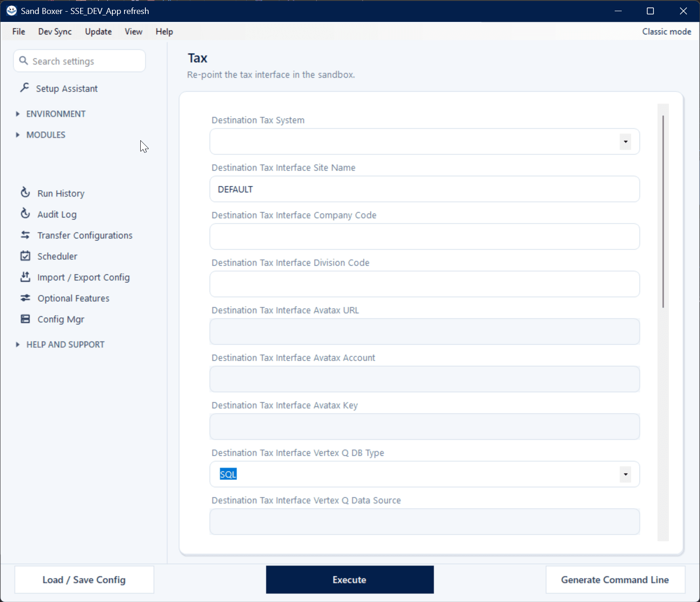Switch to Classic mode
Image resolution: width=700 pixels, height=602 pixels.
coord(666,31)
